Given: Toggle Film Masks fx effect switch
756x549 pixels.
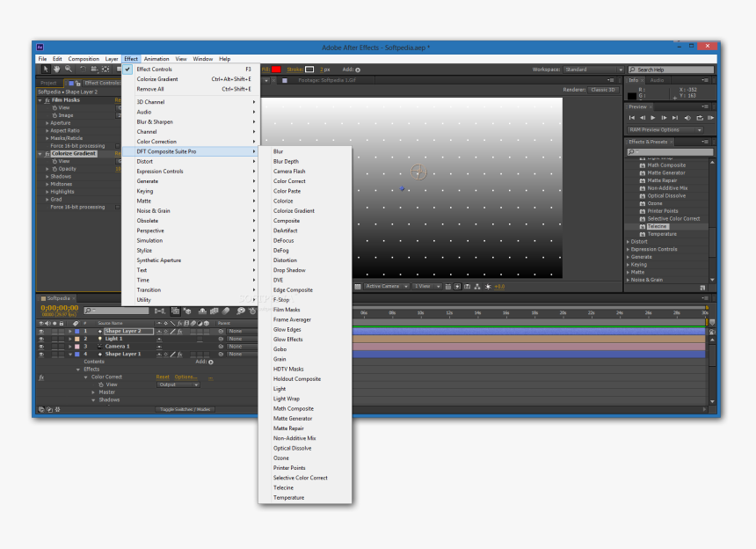Looking at the screenshot, I should coord(47,100).
